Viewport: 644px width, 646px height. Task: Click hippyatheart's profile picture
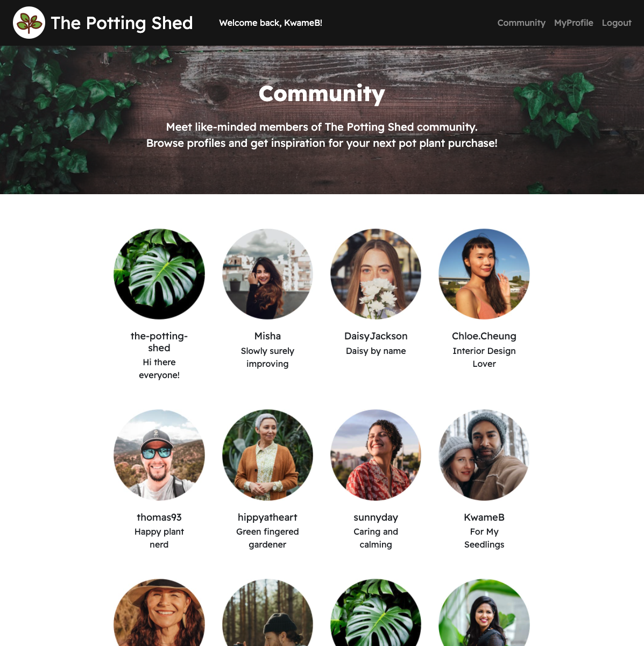(x=267, y=455)
